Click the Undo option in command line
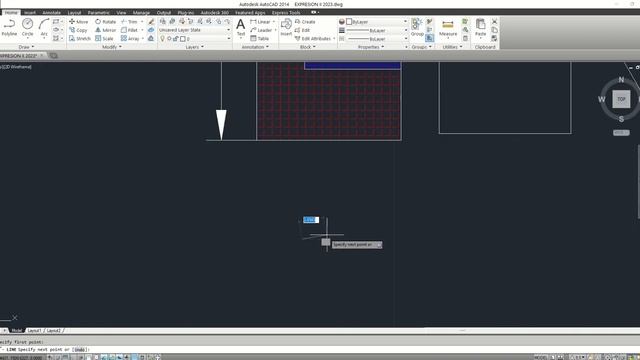This screenshot has height=360, width=640. [80, 350]
